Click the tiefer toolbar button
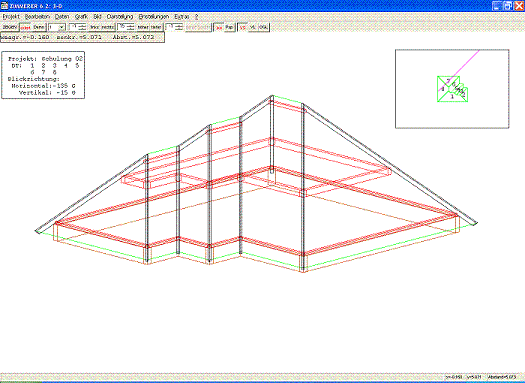Viewport: 525px width, 383px height. [x=156, y=27]
